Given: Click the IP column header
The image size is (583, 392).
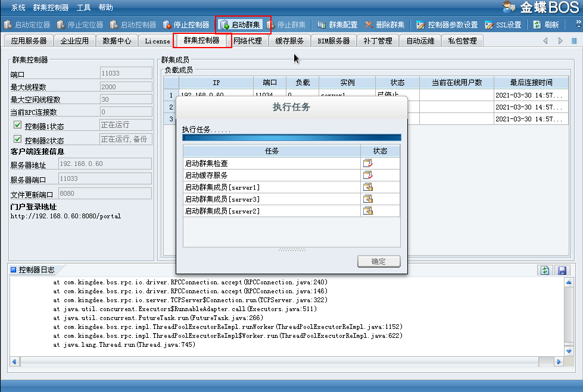Looking at the screenshot, I should click(x=216, y=83).
